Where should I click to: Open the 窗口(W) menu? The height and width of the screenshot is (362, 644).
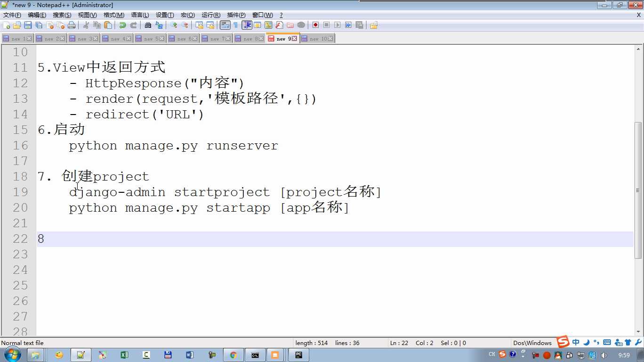coord(262,15)
